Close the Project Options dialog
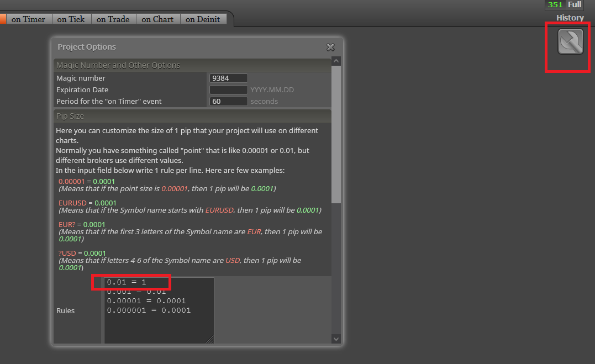This screenshot has width=595, height=364. (330, 47)
